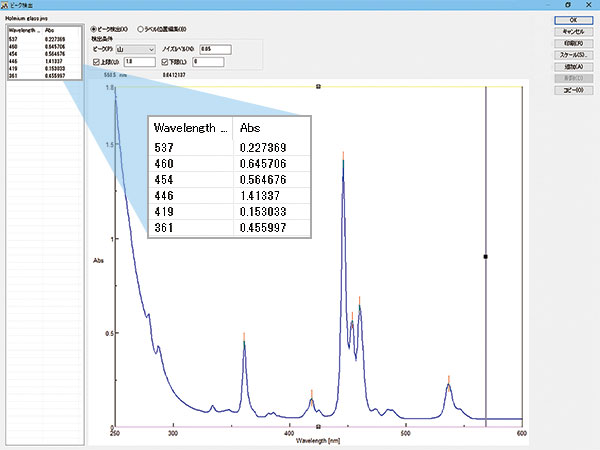The image size is (600, 450).
Task: Toggle the lower limit checkbox
Action: (x=165, y=62)
